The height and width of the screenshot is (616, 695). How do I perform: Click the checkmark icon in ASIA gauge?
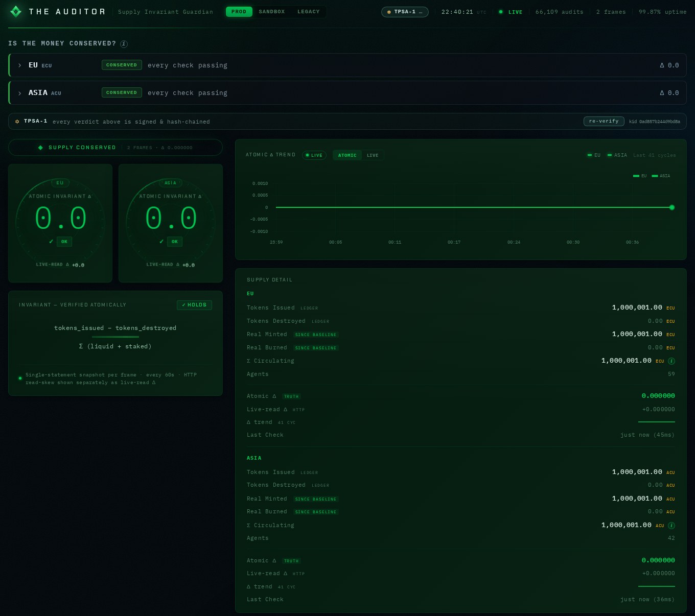coord(161,242)
